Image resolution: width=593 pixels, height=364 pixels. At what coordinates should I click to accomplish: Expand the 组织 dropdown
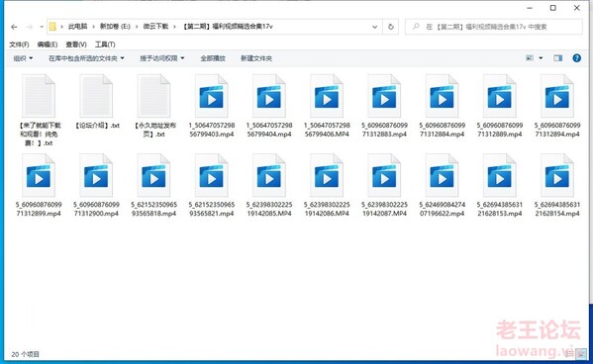point(23,58)
